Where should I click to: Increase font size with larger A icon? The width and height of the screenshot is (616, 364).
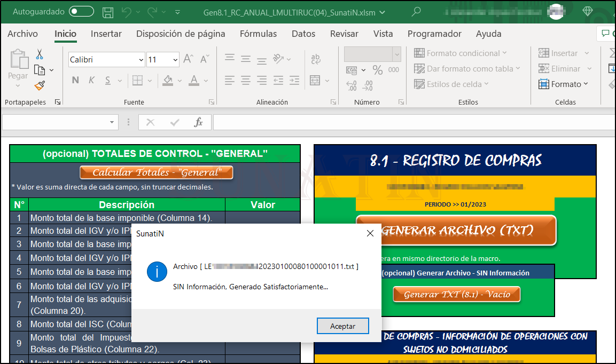[x=188, y=59]
